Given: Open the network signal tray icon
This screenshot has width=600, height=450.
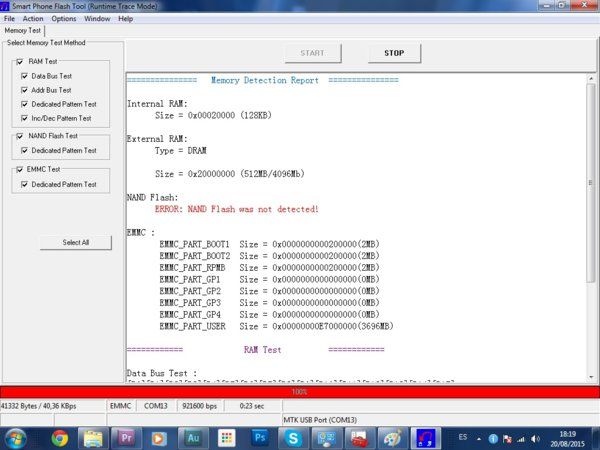Looking at the screenshot, I should [x=521, y=439].
